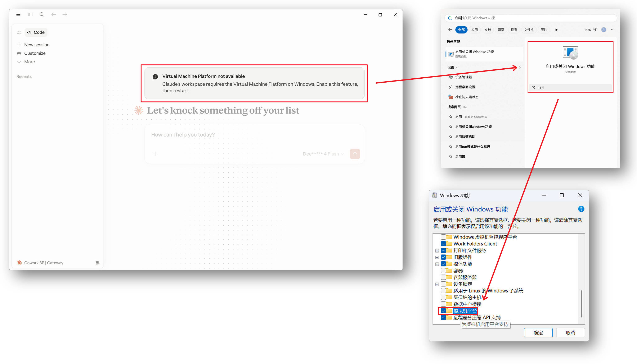The width and height of the screenshot is (637, 364).
Task: Click the search magnifier icon
Action: point(42,14)
